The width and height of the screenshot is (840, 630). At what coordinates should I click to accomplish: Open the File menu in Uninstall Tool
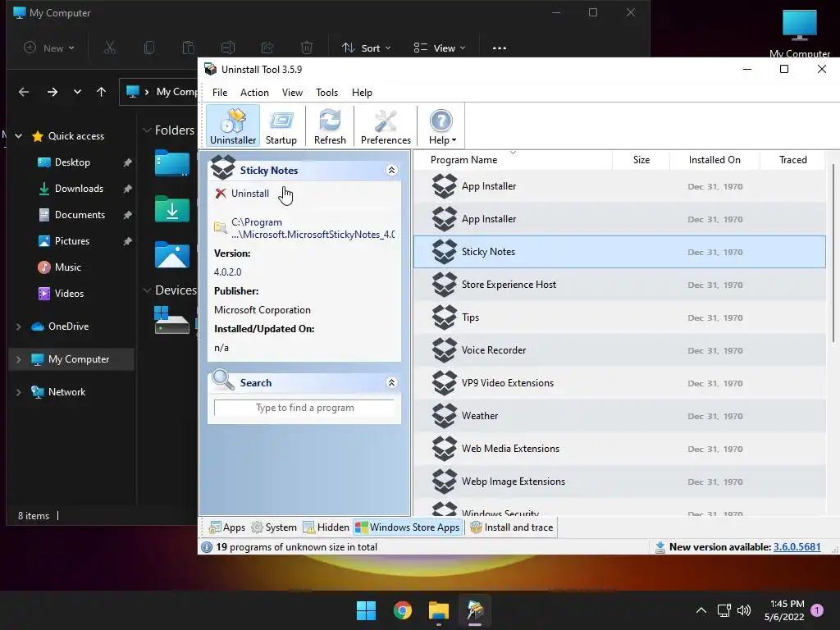tap(220, 92)
